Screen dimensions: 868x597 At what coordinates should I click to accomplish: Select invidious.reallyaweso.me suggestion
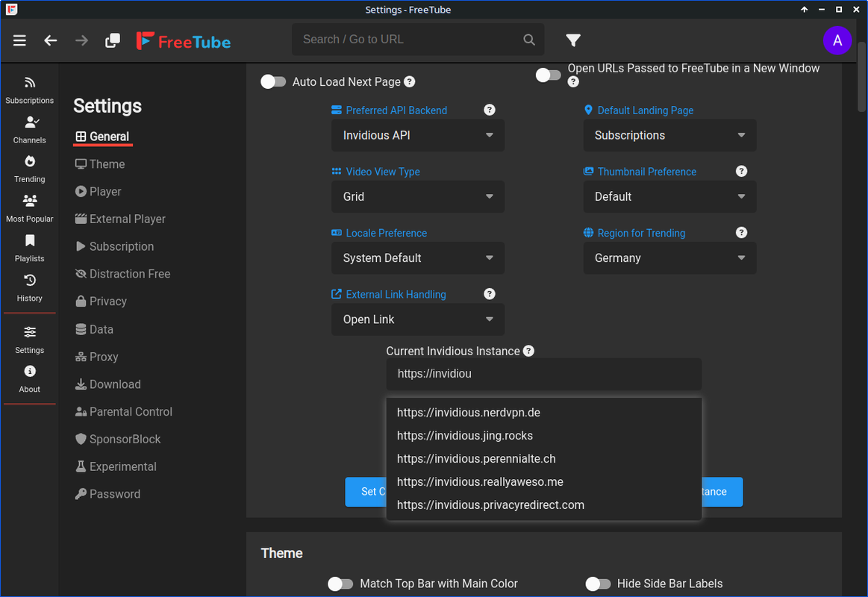(x=543, y=482)
